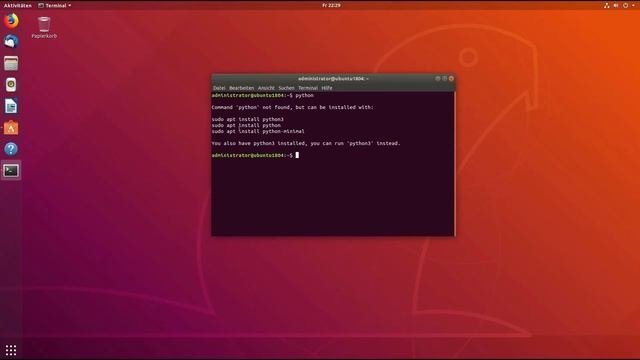Open Ubuntu Software from the dock

tap(11, 128)
